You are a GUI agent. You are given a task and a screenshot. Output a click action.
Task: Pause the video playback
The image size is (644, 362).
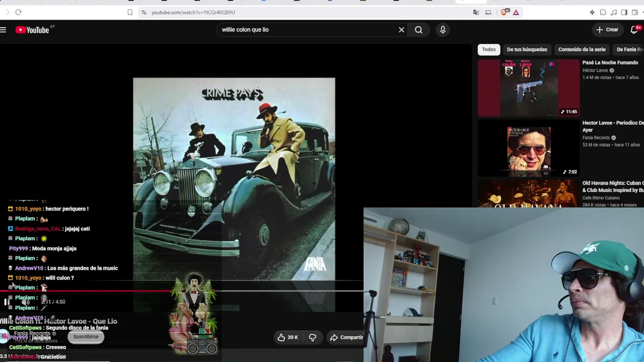click(x=7, y=302)
